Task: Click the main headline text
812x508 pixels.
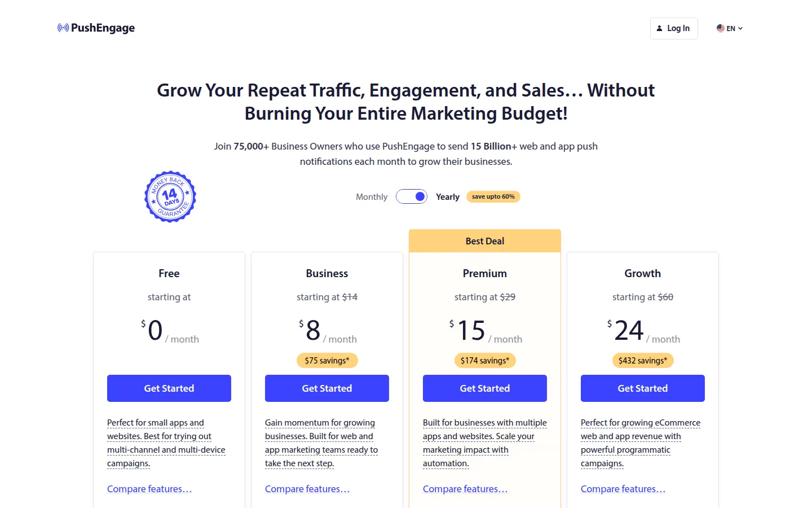Action: [406, 102]
